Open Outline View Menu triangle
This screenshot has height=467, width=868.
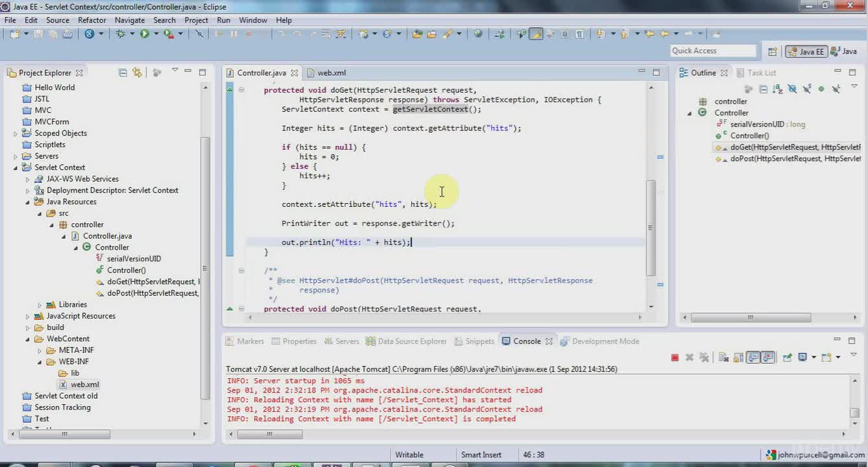click(854, 86)
